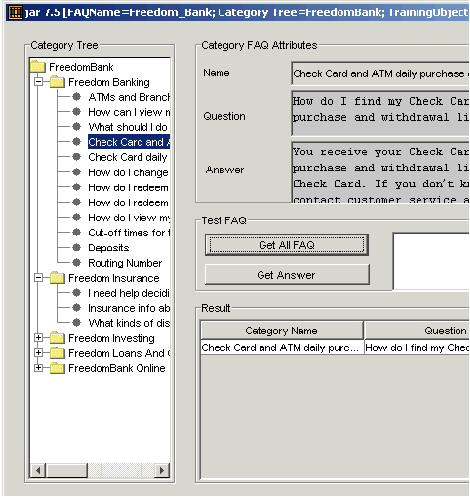Select 'What kinds of dis' tree item
Viewport: 470px width, 497px height.
tap(129, 323)
